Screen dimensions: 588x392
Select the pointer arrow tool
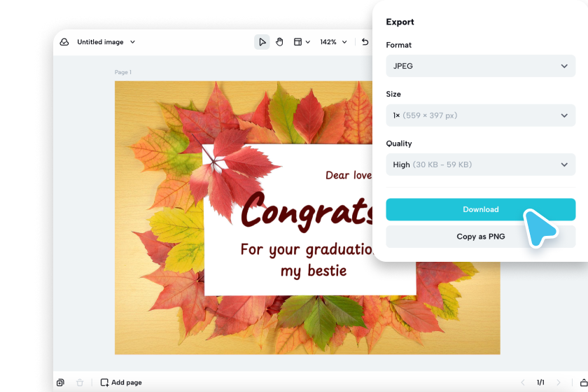click(262, 42)
